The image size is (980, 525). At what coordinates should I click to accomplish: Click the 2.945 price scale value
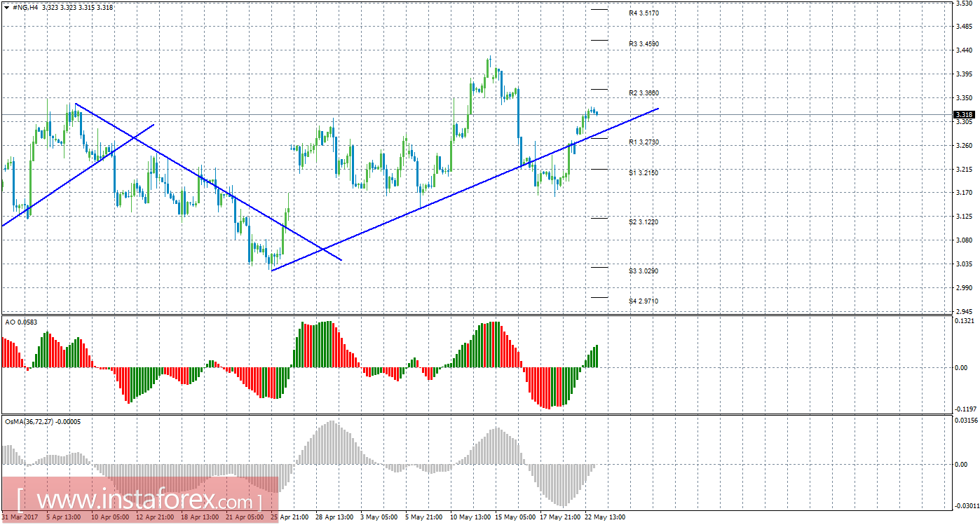[963, 311]
